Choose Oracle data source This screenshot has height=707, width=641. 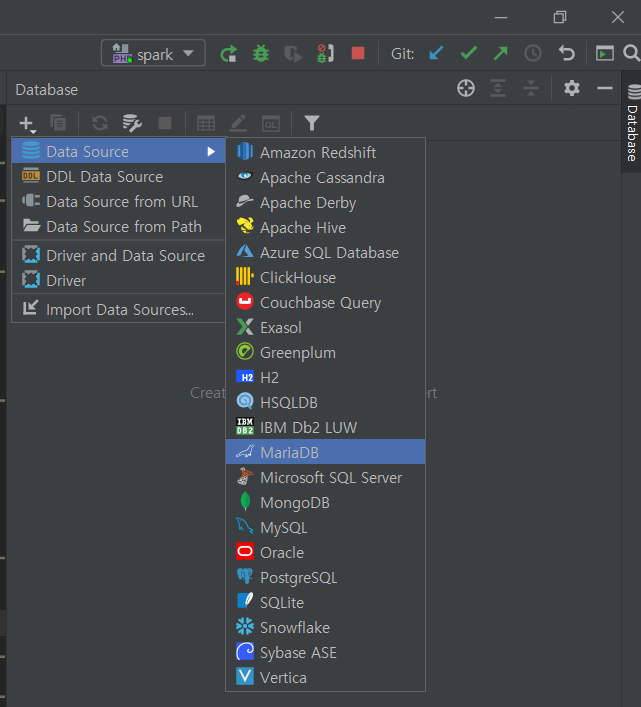(325, 552)
